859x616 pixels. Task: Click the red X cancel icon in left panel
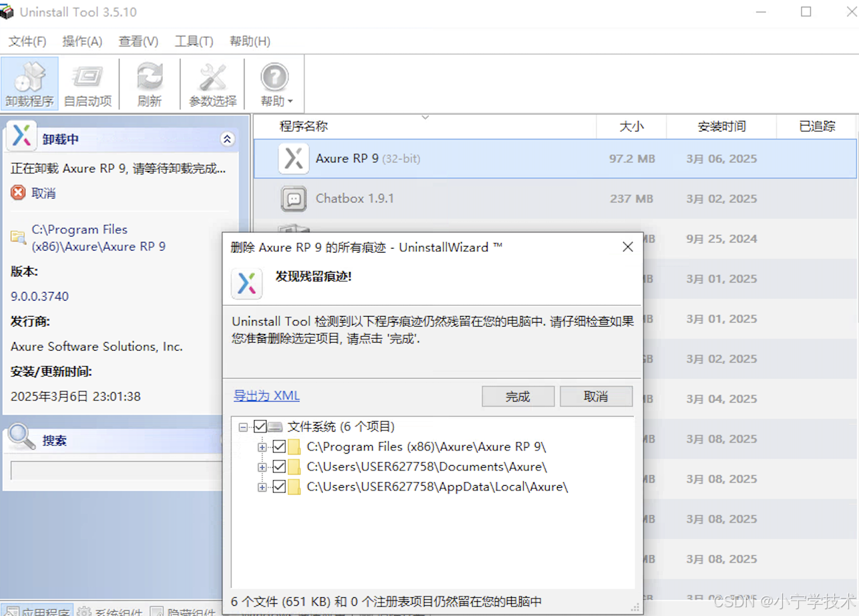pos(18,193)
